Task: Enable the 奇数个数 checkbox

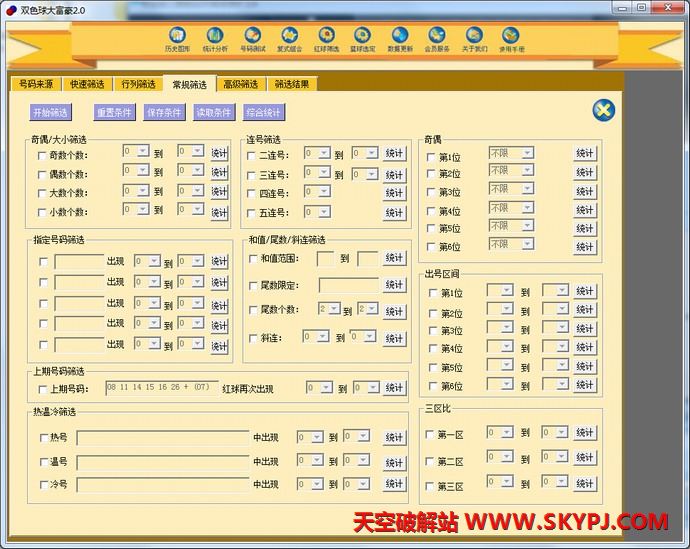Action: 42,155
